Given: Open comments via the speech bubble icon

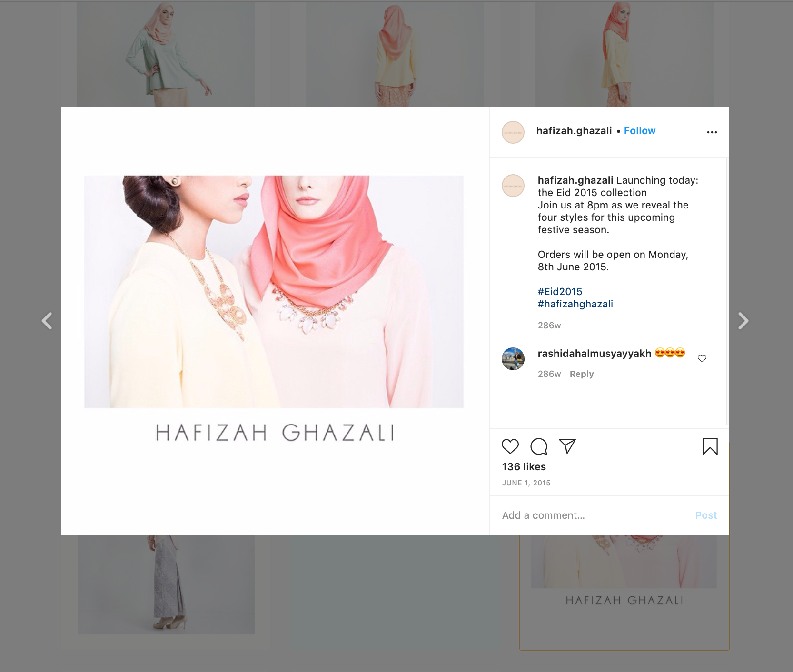Looking at the screenshot, I should point(539,446).
